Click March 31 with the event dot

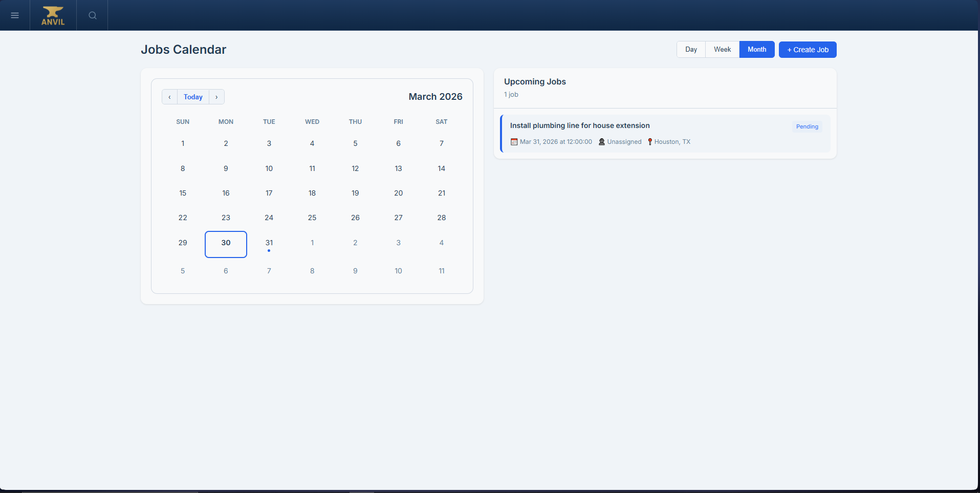tap(269, 243)
